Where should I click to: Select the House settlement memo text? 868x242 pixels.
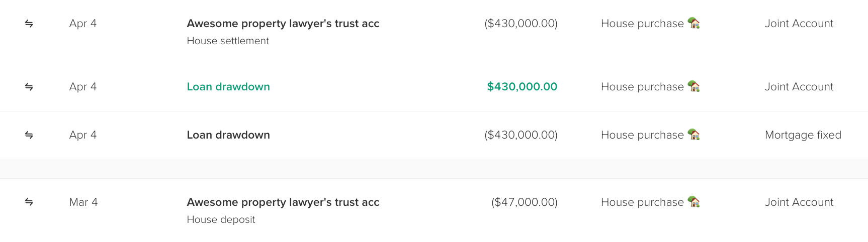(x=228, y=41)
